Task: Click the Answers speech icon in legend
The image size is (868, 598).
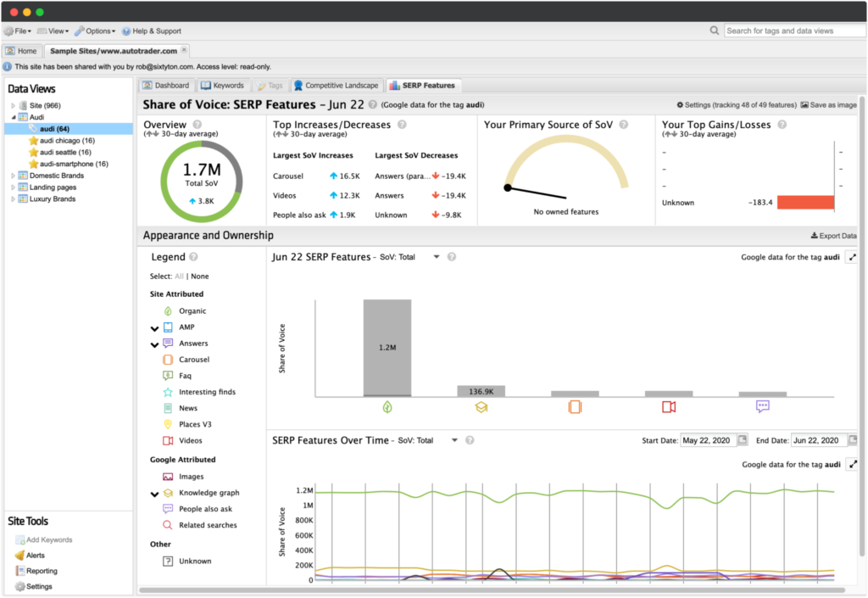Action: click(x=168, y=344)
